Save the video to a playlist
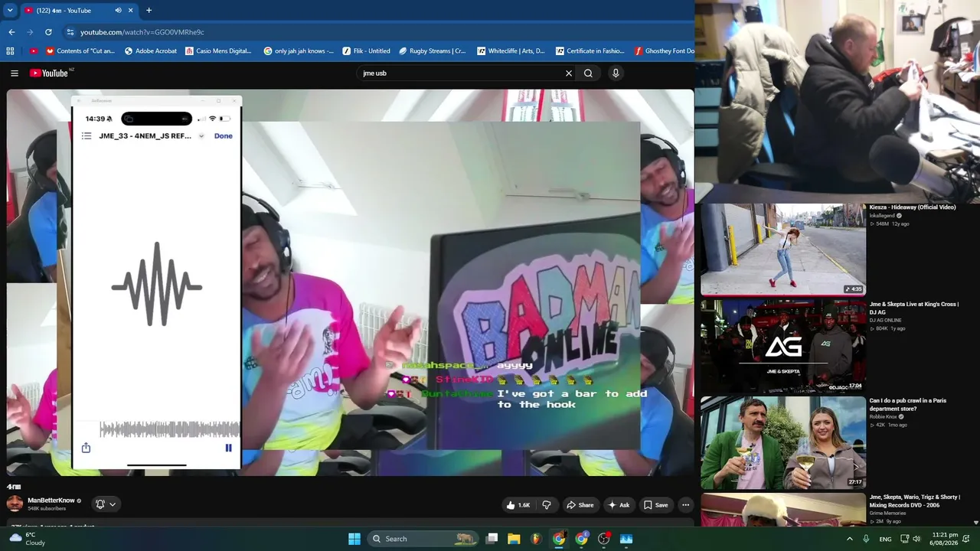Image resolution: width=980 pixels, height=551 pixels. click(x=655, y=505)
